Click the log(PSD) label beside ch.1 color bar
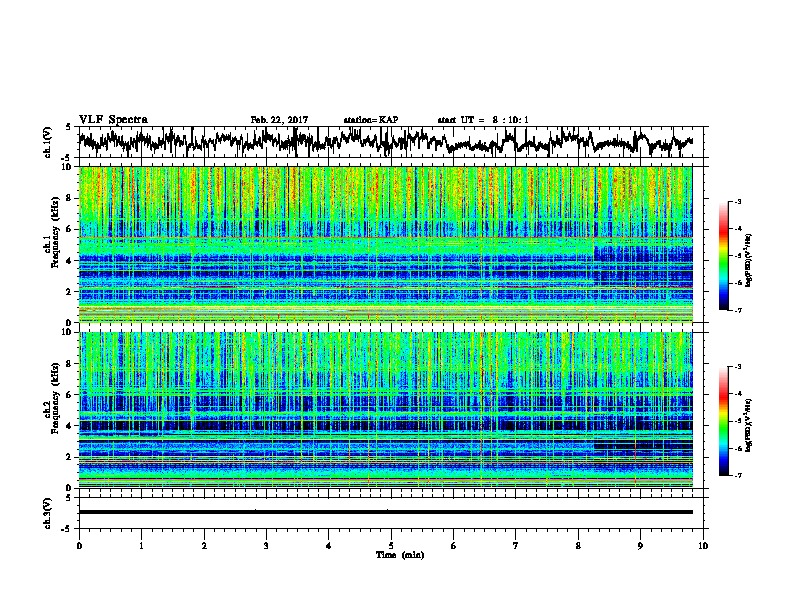This screenshot has width=792, height=612. point(749,260)
